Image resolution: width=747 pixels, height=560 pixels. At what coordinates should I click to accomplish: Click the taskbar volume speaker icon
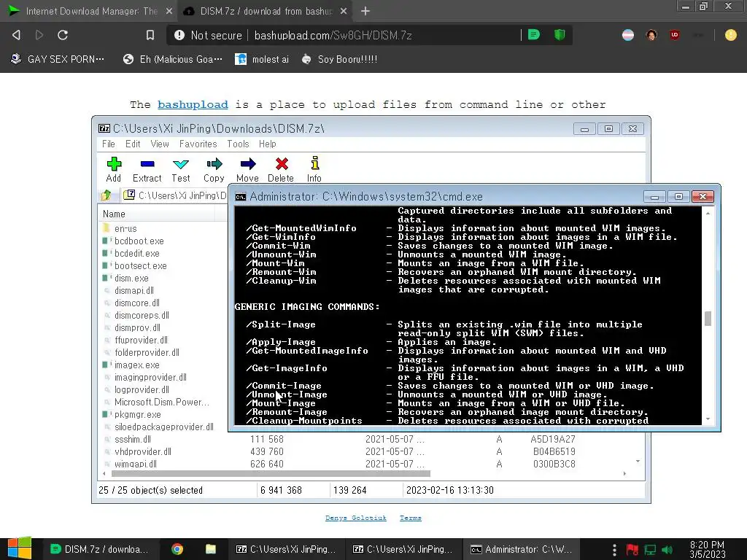pyautogui.click(x=667, y=550)
